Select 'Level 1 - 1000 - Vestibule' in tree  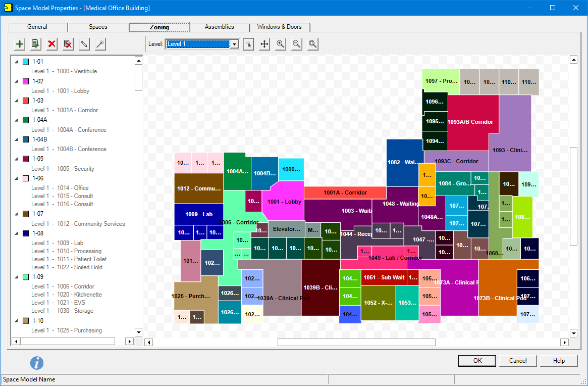pyautogui.click(x=64, y=71)
